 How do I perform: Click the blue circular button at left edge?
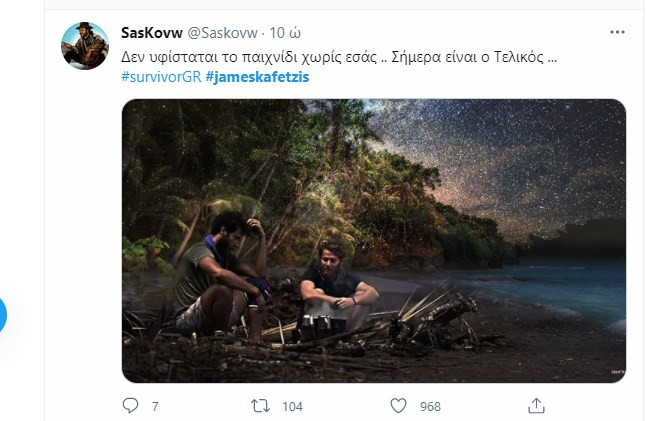(x=3, y=314)
